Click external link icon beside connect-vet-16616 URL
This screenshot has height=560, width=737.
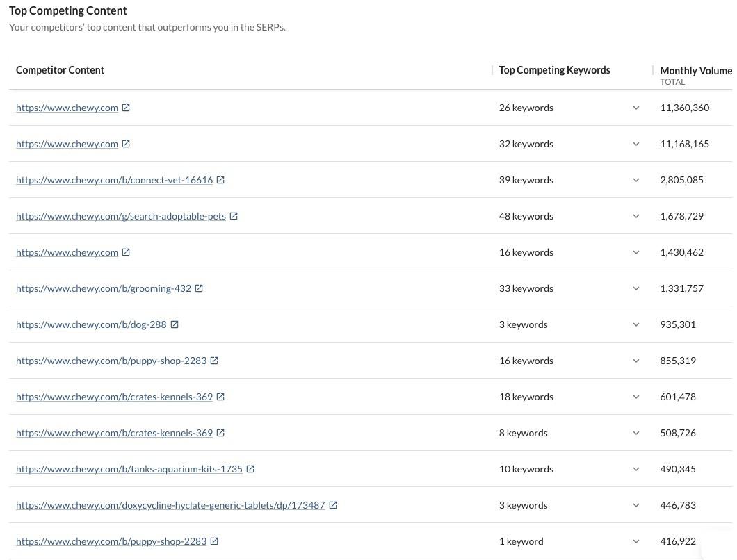coord(220,180)
